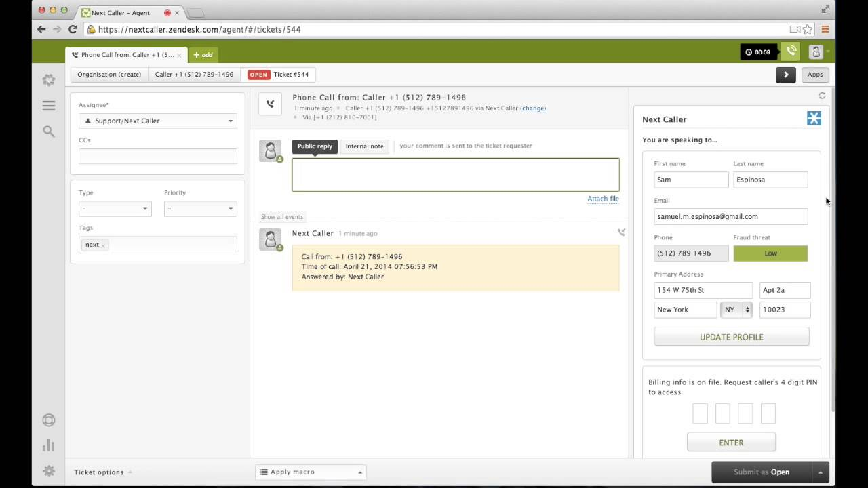This screenshot has width=868, height=488.
Task: Open the admin gear icon in top of left sidebar
Action: tap(49, 80)
